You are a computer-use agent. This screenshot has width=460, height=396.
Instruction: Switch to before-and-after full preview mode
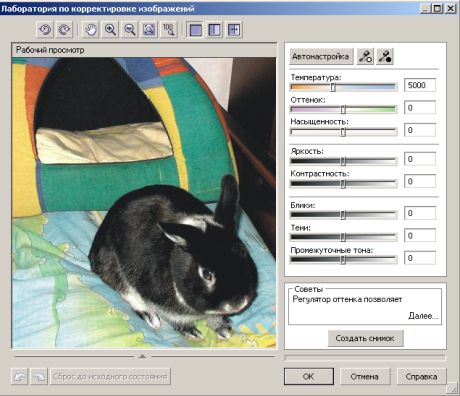(214, 30)
